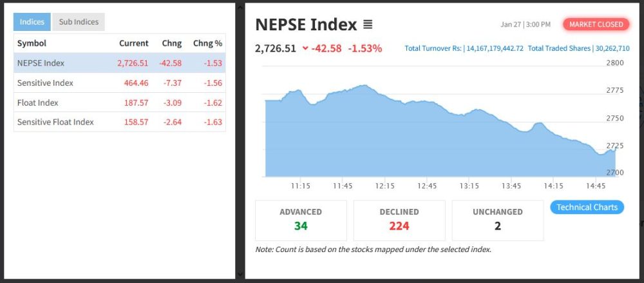Screen dimensions: 644x283
Task: Open the Sub Indices tab
Action: pos(79,22)
